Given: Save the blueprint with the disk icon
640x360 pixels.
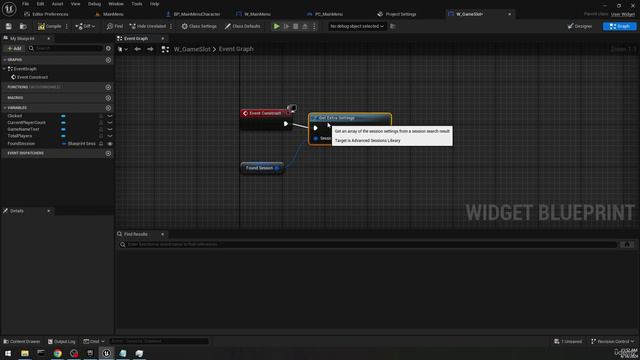Looking at the screenshot, I should 9,26.
